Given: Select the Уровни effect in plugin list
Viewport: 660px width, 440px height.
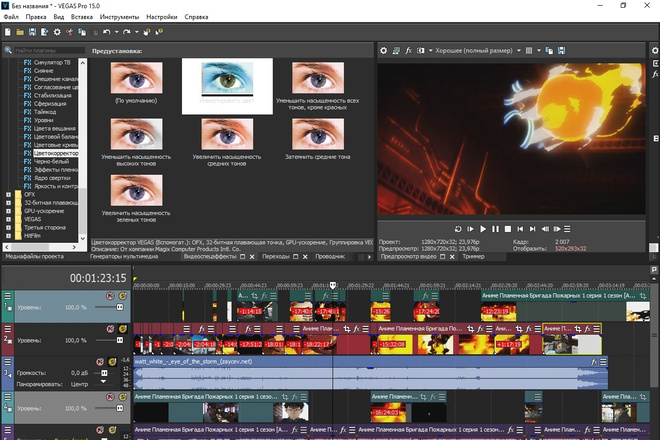Looking at the screenshot, I should (x=43, y=120).
